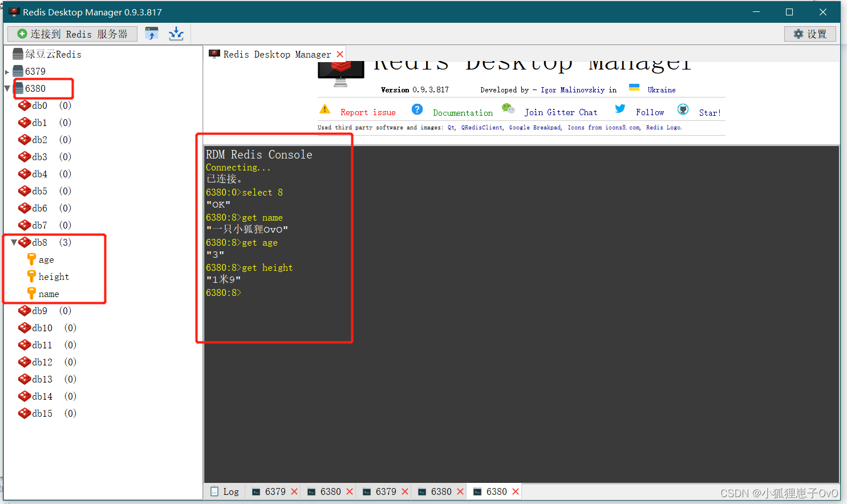Click console prompt line 6380:8>
The width and height of the screenshot is (847, 504).
224,292
